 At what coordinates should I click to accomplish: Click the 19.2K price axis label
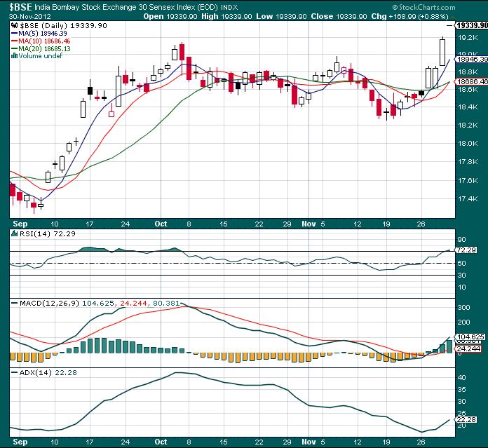point(468,38)
